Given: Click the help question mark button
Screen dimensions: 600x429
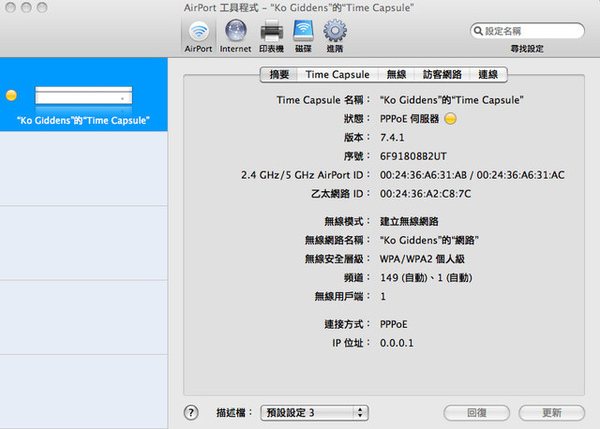Looking at the screenshot, I should (x=191, y=413).
